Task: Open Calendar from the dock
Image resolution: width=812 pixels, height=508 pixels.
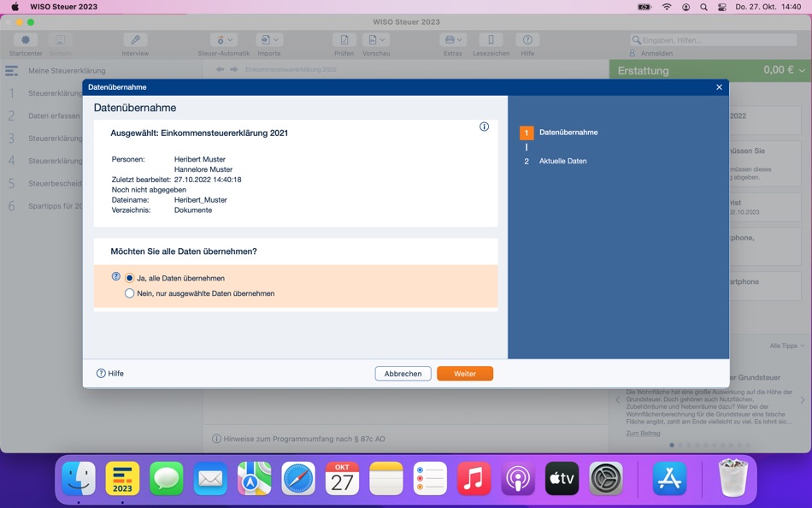Action: (x=342, y=478)
